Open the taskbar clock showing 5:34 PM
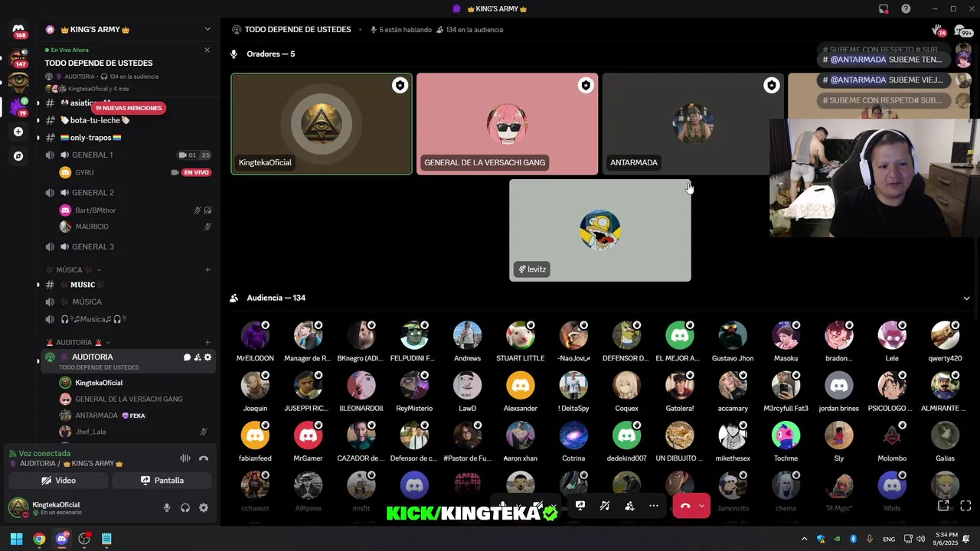The image size is (980, 551). coord(945,539)
